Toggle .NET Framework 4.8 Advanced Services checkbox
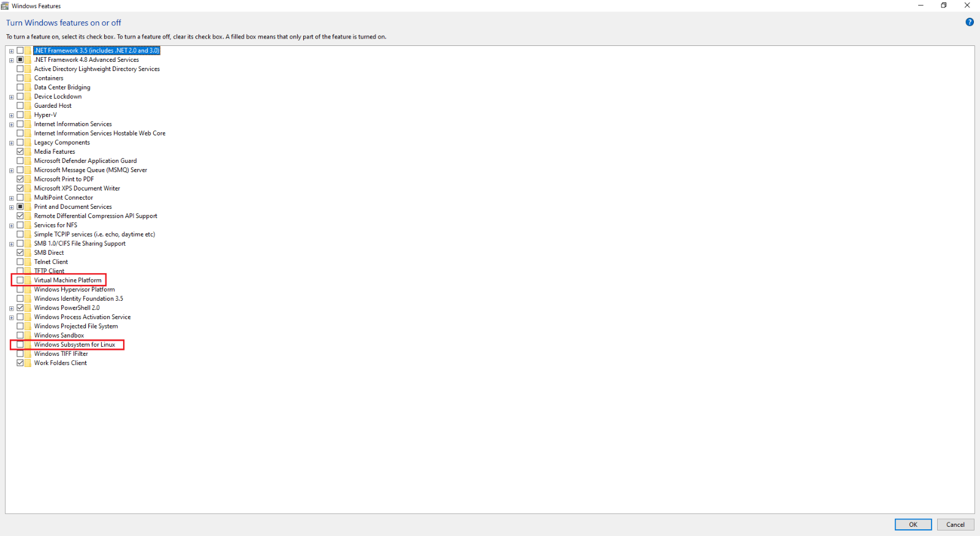 [x=20, y=59]
